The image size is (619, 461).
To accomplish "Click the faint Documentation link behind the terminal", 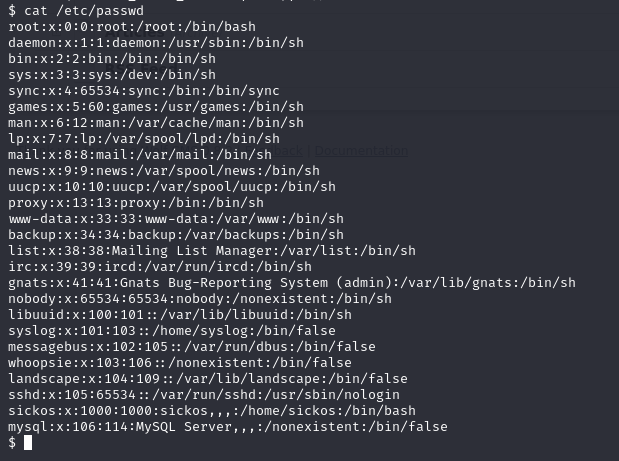I will click(343, 150).
